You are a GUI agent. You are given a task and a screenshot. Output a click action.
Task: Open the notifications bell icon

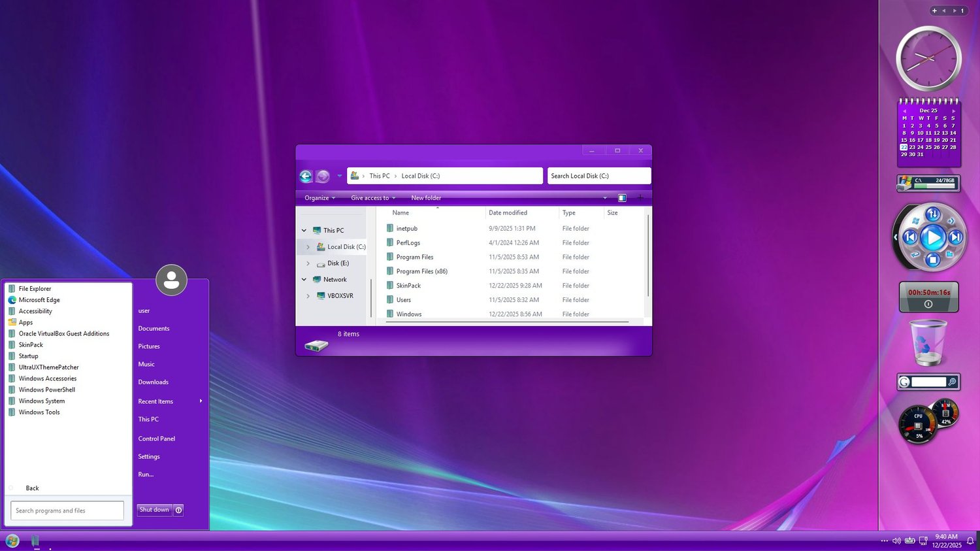pyautogui.click(x=970, y=541)
